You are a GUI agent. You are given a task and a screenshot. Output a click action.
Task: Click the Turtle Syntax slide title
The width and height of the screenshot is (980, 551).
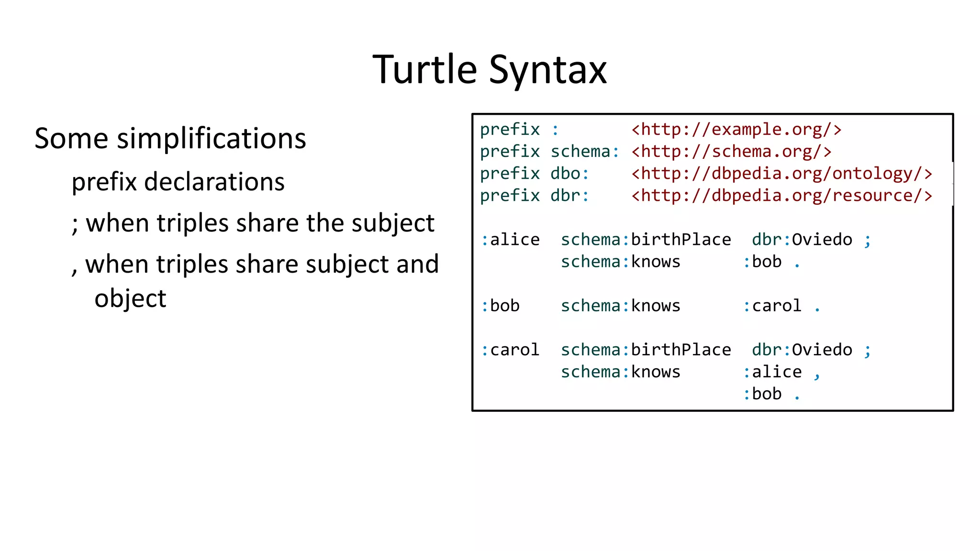click(490, 70)
